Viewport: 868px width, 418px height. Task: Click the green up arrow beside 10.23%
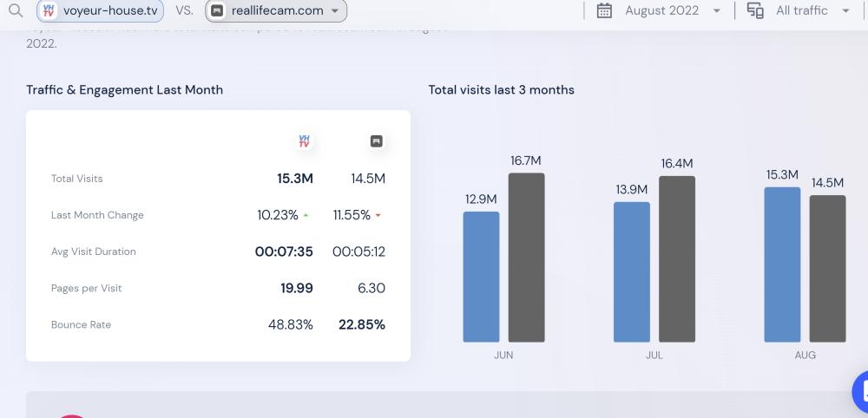[306, 216]
